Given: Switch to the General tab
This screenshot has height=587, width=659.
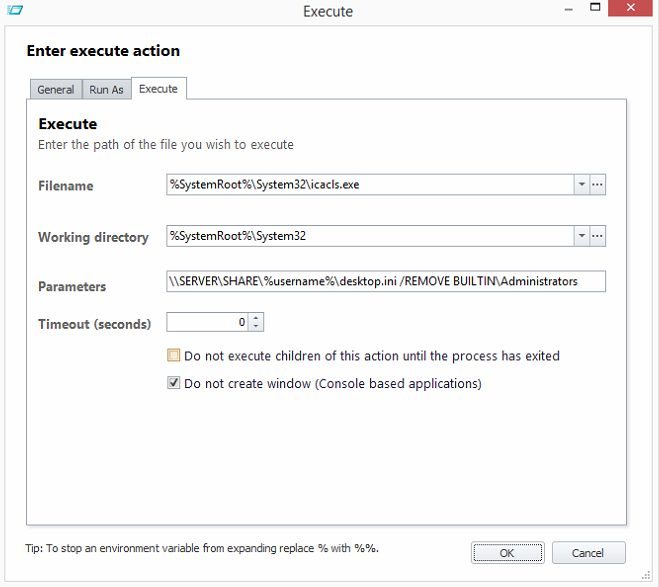Looking at the screenshot, I should point(56,89).
